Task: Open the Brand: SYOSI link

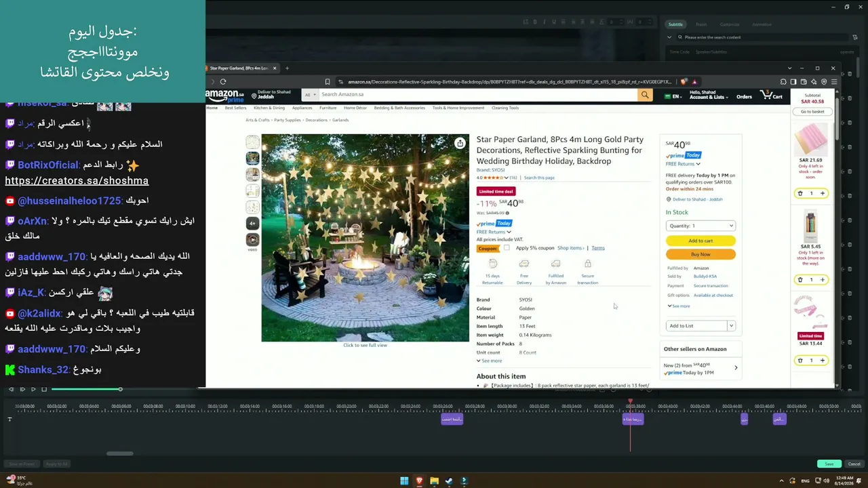Action: (490, 170)
